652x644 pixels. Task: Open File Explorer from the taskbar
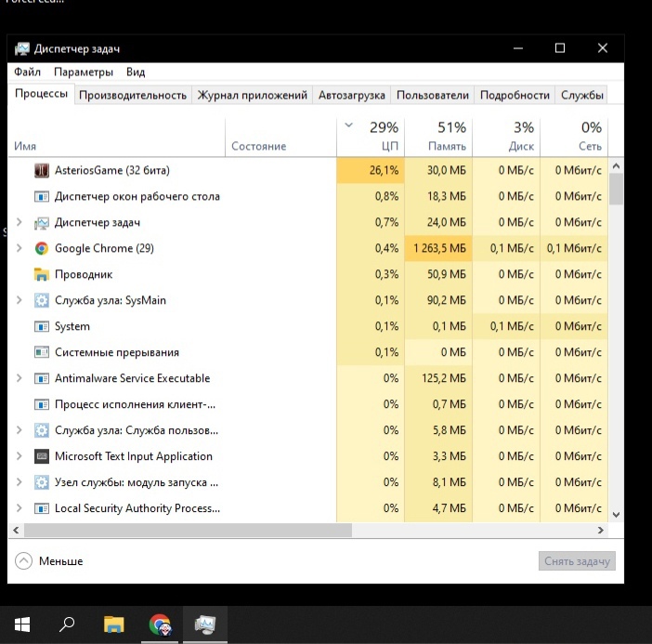113,624
